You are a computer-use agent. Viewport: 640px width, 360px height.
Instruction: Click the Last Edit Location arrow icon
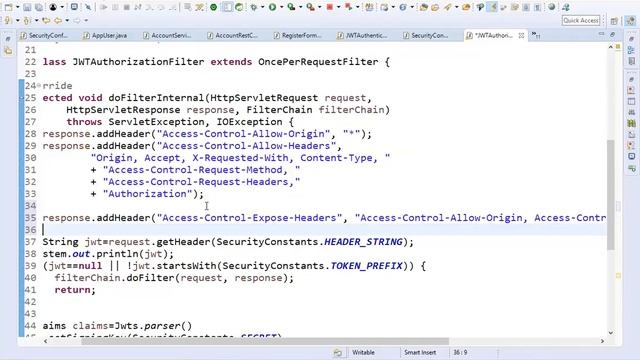46,20
